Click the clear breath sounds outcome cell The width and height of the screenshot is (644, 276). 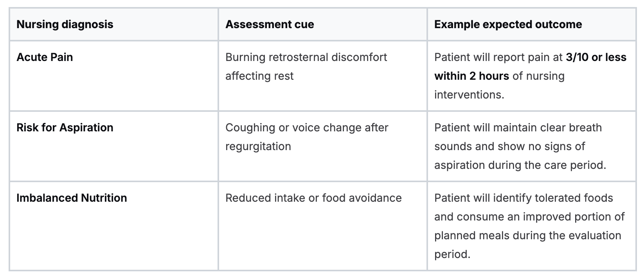(x=531, y=146)
